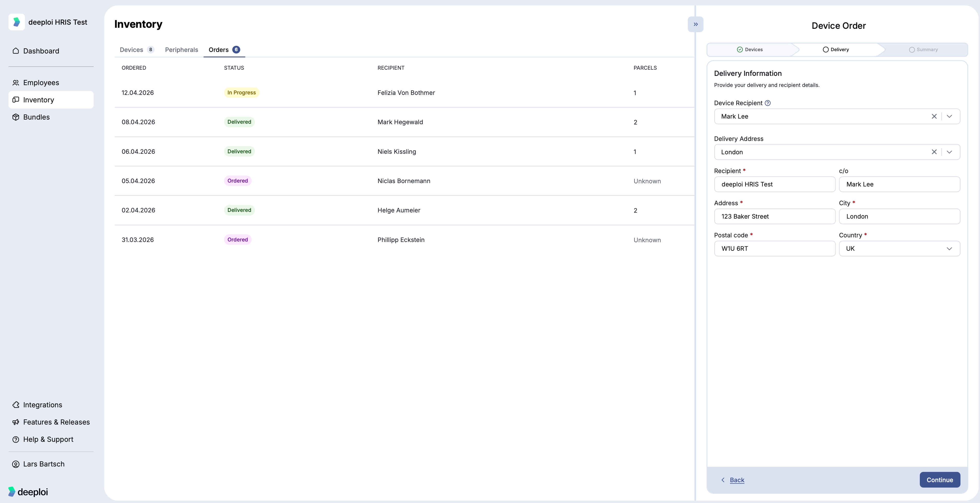
Task: Click the Continue button
Action: click(940, 480)
